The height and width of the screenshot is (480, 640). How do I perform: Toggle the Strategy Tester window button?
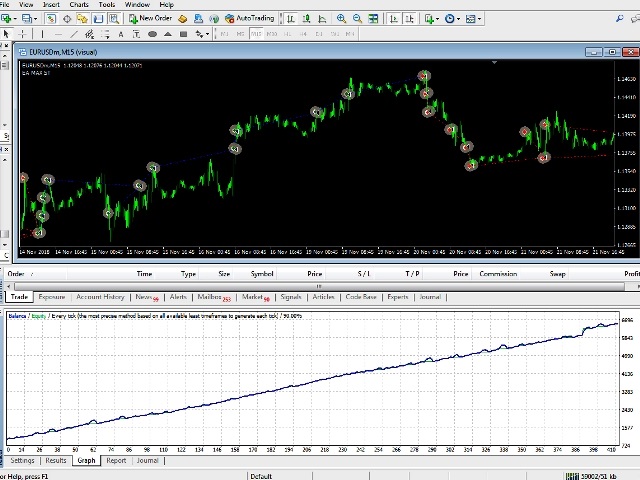click(114, 18)
